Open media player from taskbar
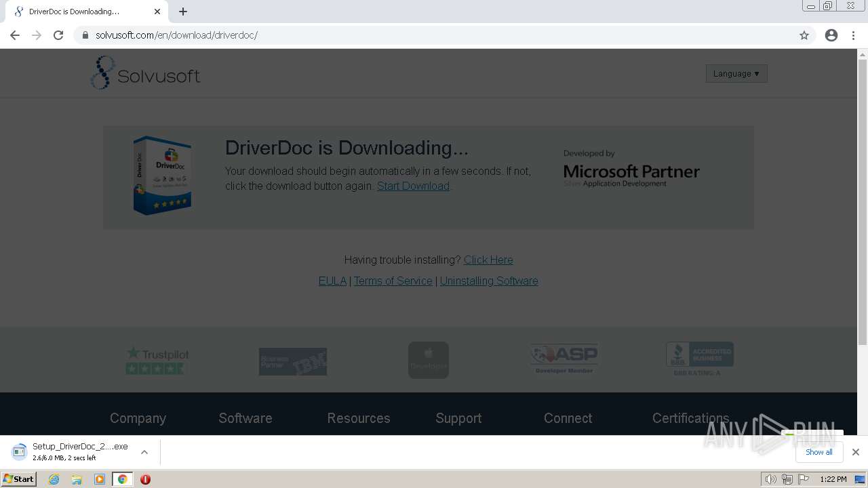The height and width of the screenshot is (488, 868). point(100,479)
